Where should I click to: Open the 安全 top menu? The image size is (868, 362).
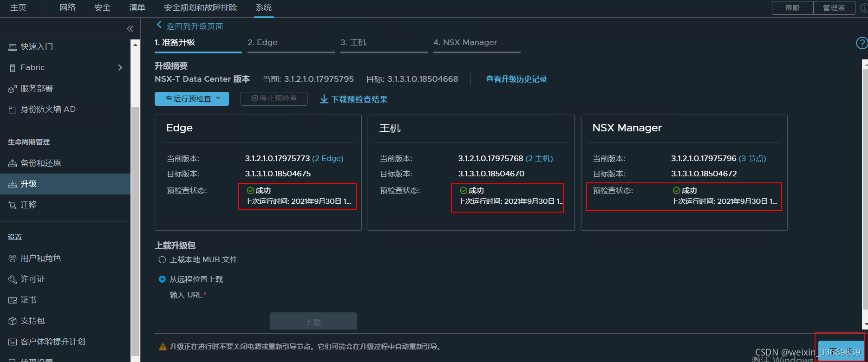pos(102,8)
